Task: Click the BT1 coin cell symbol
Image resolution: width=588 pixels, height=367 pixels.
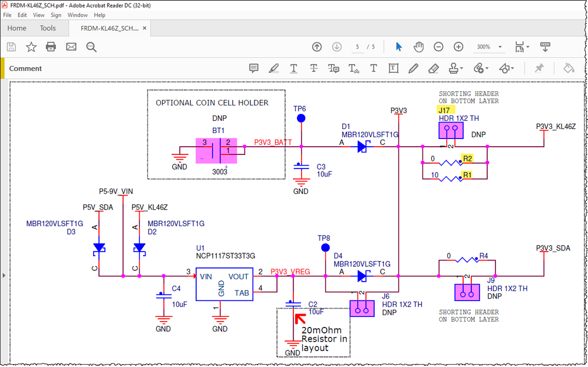Action: [x=216, y=151]
